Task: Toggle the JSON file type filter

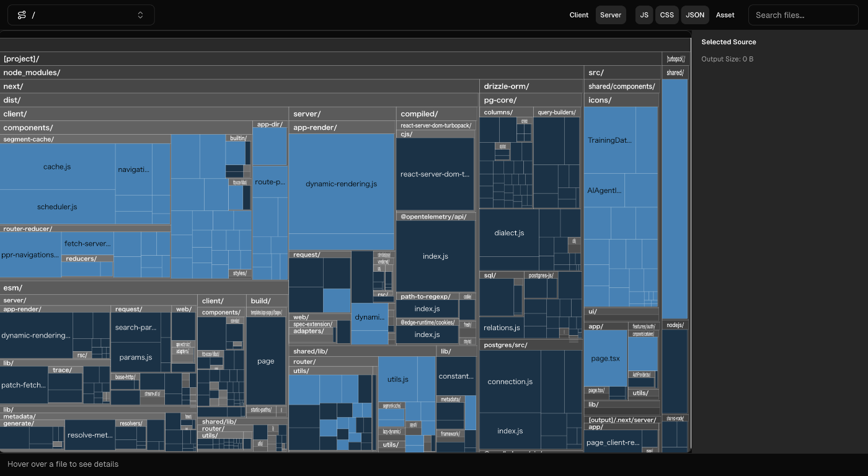Action: (x=695, y=15)
